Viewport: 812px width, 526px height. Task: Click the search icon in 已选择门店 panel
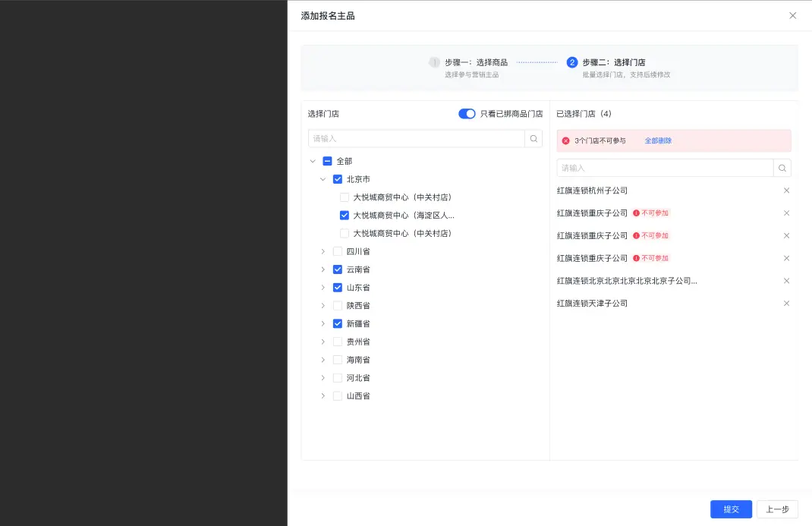pos(782,169)
